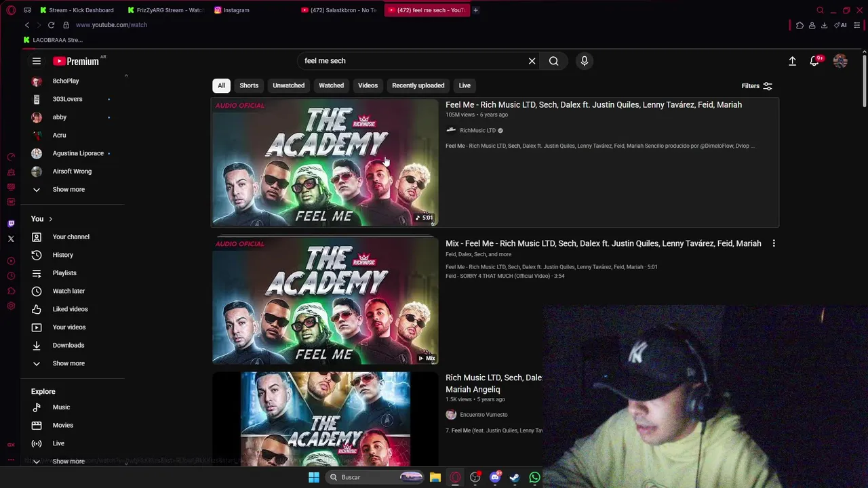The height and width of the screenshot is (488, 868).
Task: Open Twitch in Opera GX sidebar
Action: click(11, 224)
